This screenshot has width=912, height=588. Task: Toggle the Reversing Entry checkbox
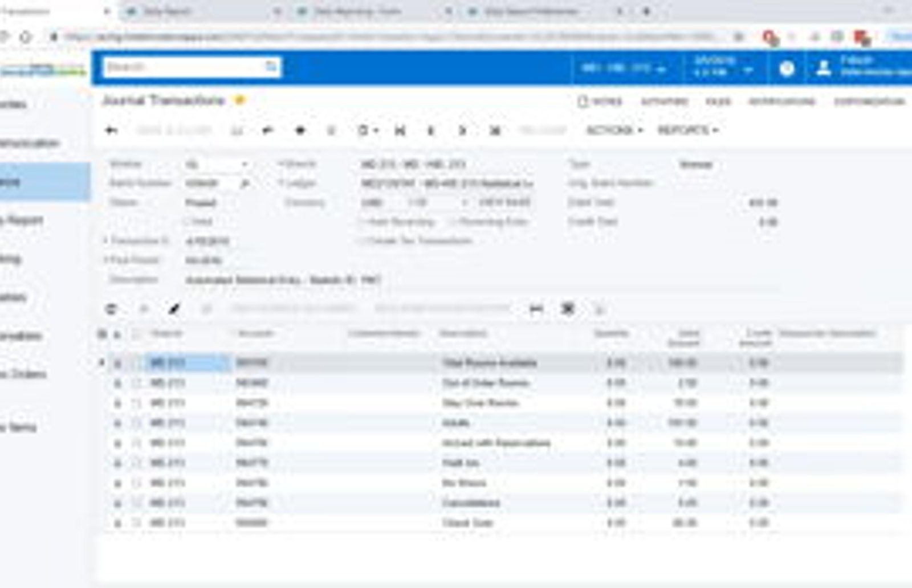pos(454,222)
